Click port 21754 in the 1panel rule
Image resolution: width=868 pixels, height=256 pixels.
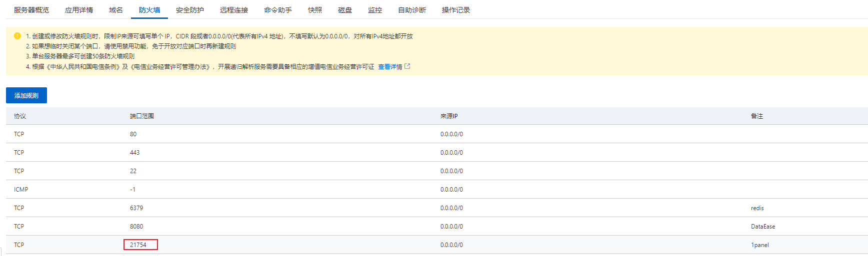[138, 245]
